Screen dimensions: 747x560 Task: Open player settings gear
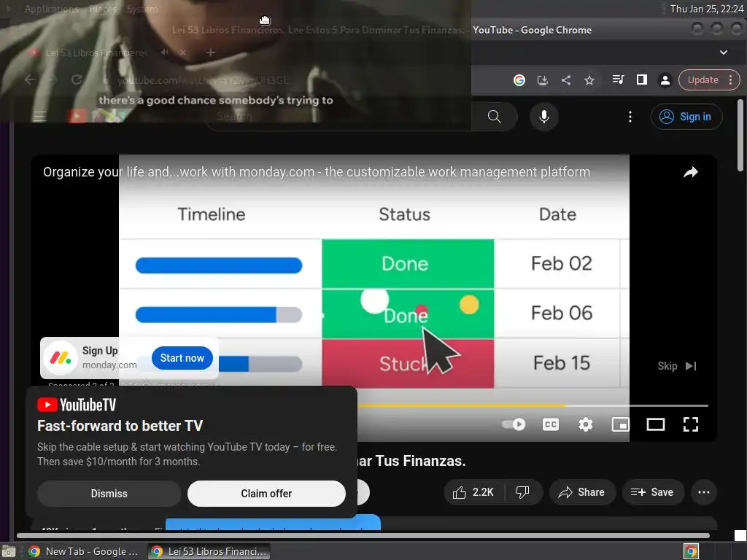(x=586, y=424)
